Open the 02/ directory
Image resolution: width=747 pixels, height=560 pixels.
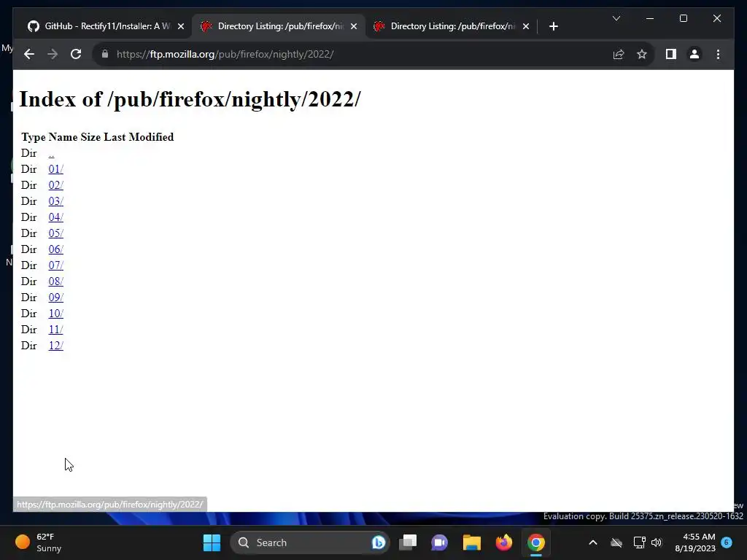[x=55, y=185]
